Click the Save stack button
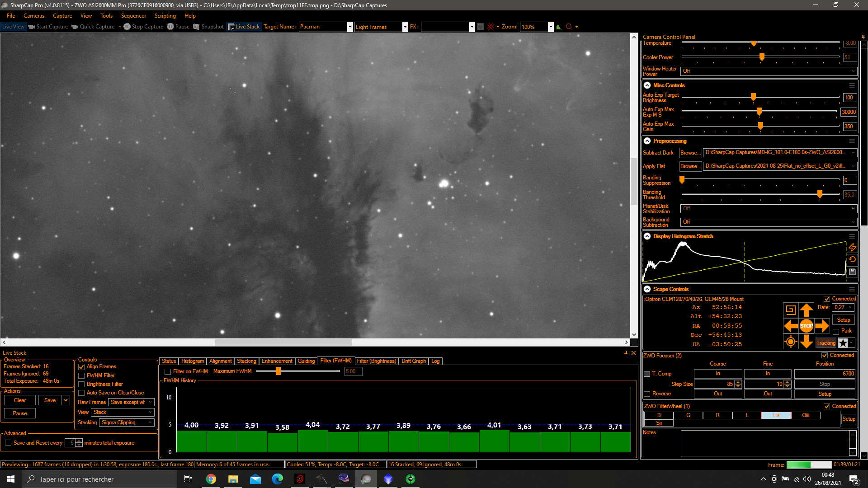The height and width of the screenshot is (488, 868). pyautogui.click(x=50, y=400)
